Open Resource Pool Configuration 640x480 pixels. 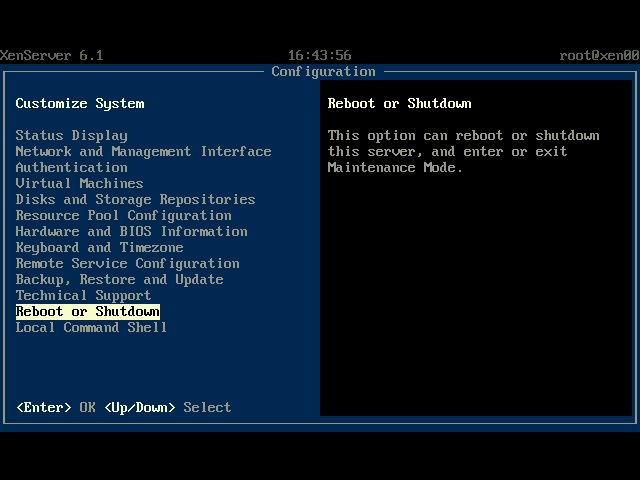tap(124, 215)
